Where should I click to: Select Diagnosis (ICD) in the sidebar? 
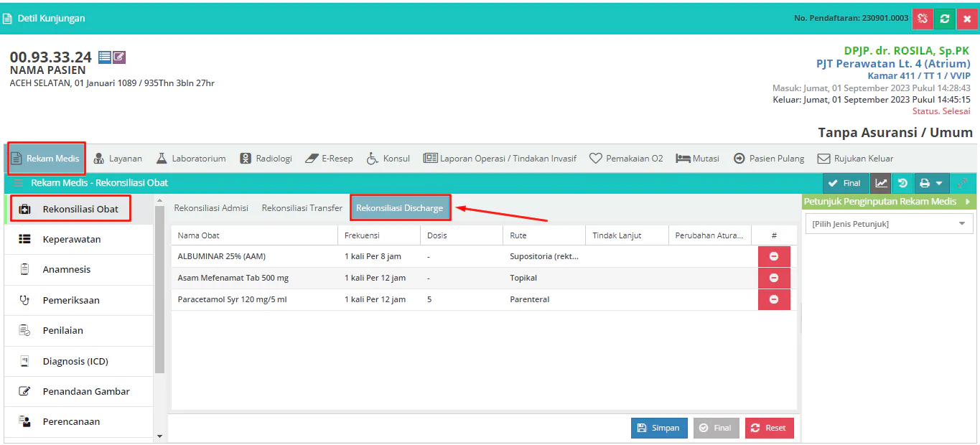(x=79, y=362)
